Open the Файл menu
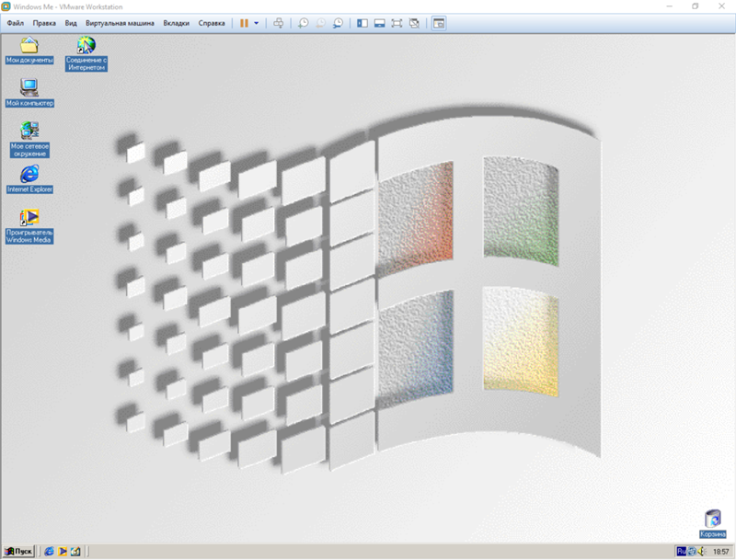This screenshot has height=560, width=736. [x=15, y=23]
